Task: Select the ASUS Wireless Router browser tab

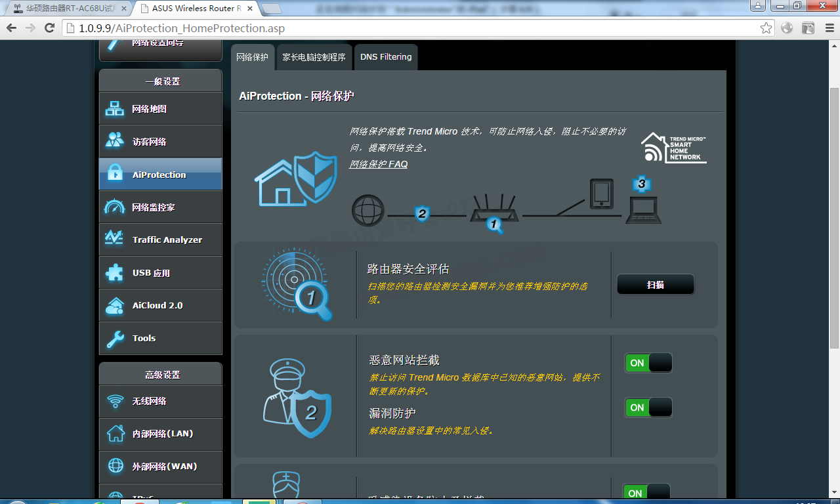Action: click(x=196, y=9)
